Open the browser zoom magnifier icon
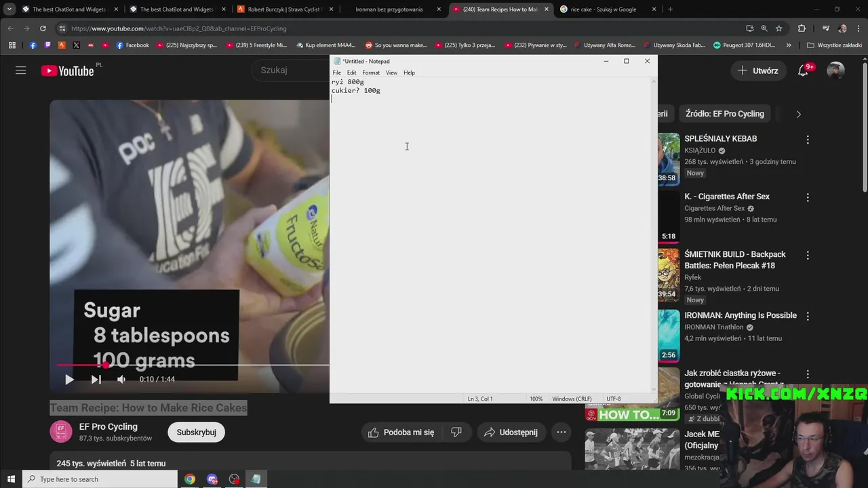The width and height of the screenshot is (868, 488). click(x=764, y=28)
